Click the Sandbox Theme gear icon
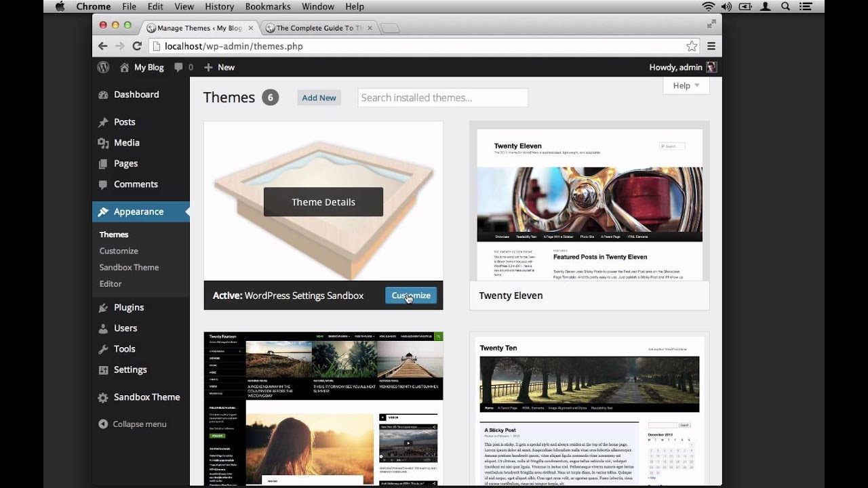 (x=103, y=398)
